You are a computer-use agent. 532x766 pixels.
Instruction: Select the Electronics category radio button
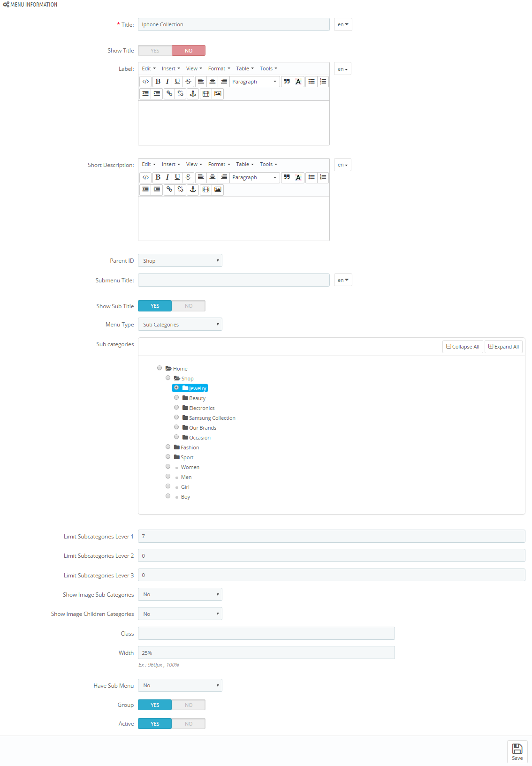pos(176,408)
